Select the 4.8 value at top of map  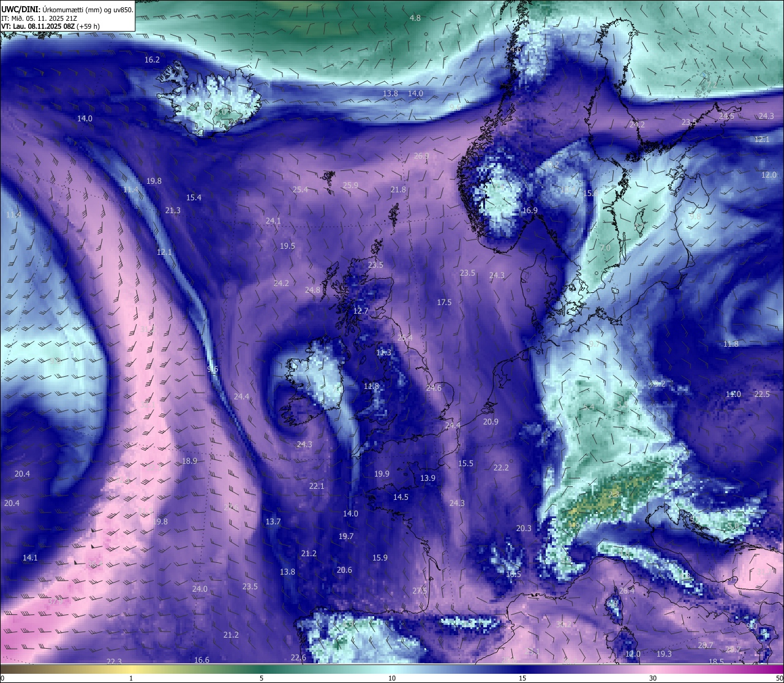point(415,18)
